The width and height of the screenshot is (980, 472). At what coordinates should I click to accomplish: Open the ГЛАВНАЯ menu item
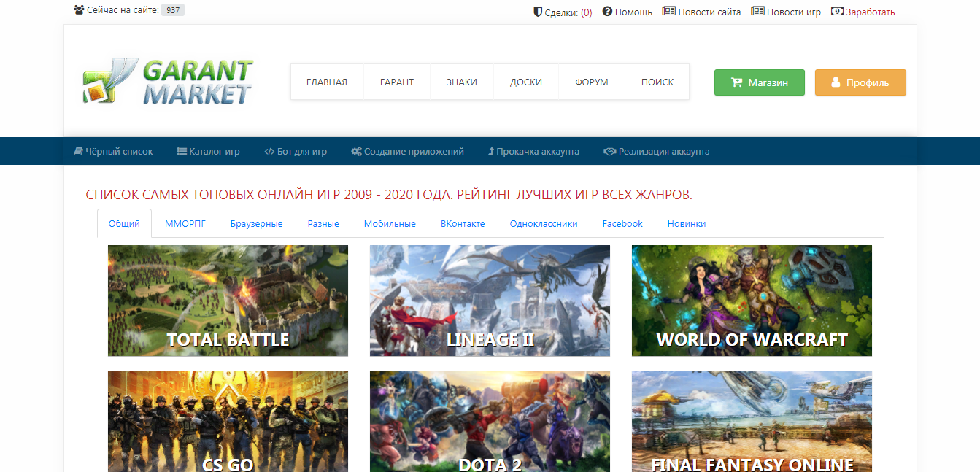(x=327, y=82)
